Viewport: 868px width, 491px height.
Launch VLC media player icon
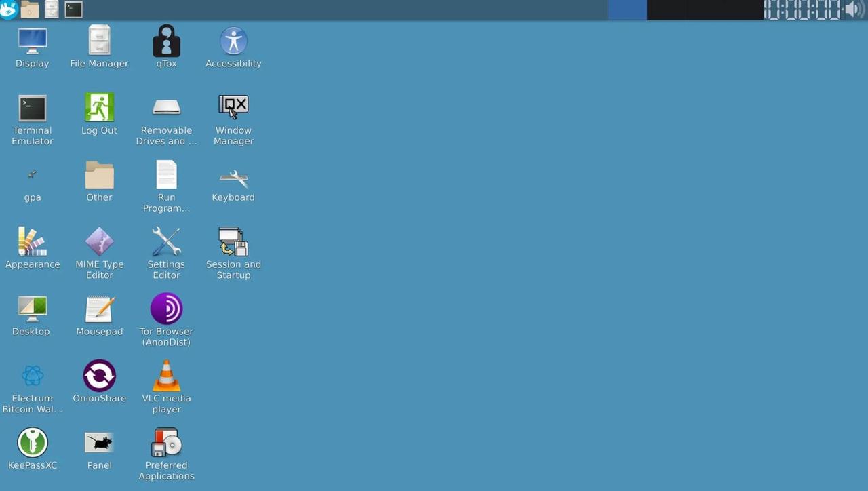pyautogui.click(x=166, y=376)
